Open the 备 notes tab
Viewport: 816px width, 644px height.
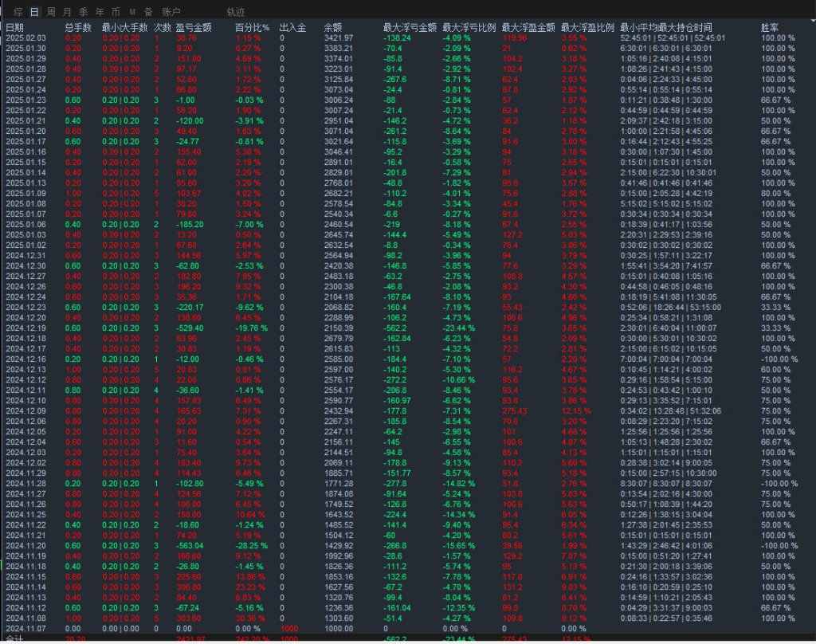pos(148,12)
